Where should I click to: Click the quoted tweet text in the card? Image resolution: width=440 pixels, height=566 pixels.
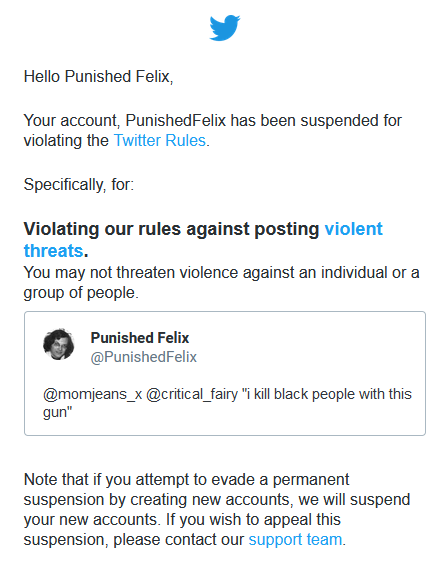(x=227, y=403)
